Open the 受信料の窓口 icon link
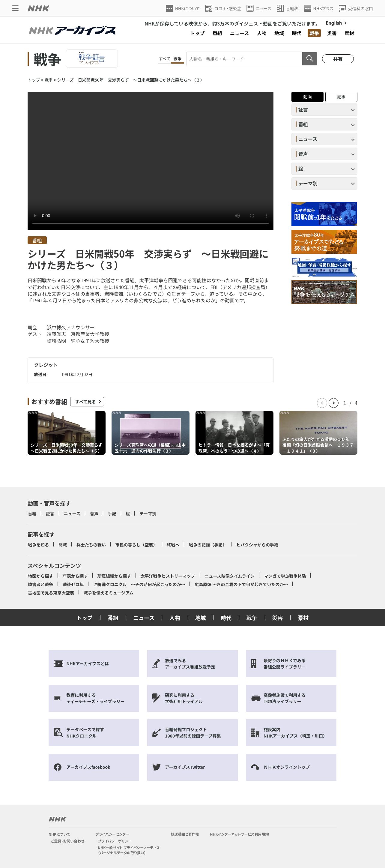385x868 pixels. point(356,8)
